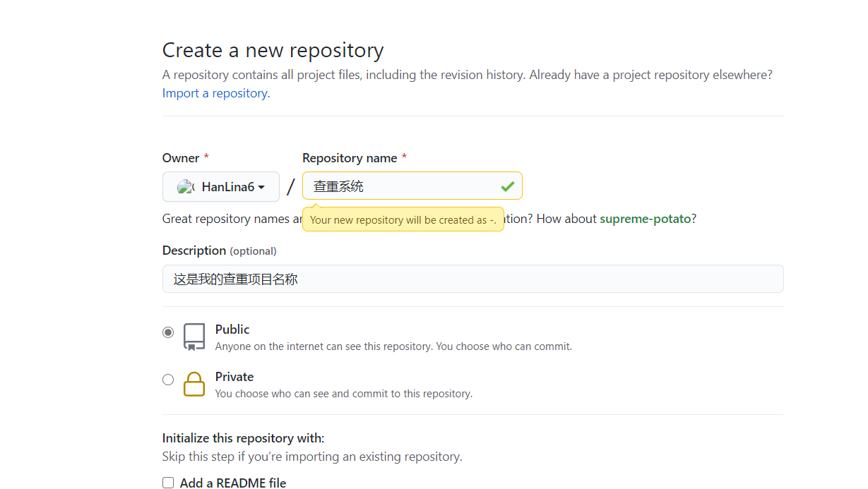Viewport: 868px width, 489px height.
Task: Click the Create a new repository heading
Action: pyautogui.click(x=273, y=50)
